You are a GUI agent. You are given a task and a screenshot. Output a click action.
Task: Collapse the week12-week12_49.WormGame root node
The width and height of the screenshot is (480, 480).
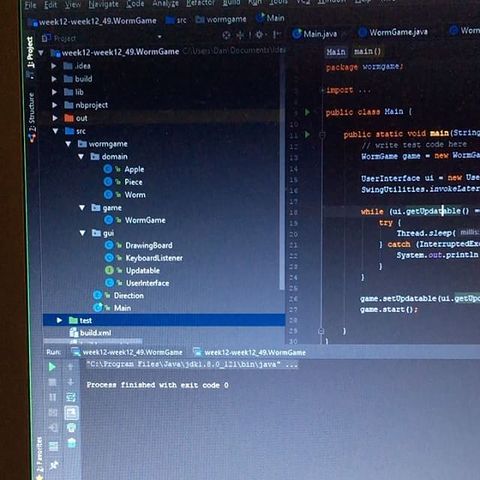pos(41,53)
